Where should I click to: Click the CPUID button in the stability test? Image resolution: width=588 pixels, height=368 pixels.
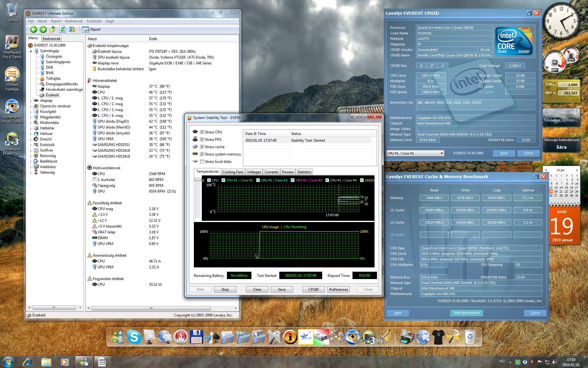(314, 289)
